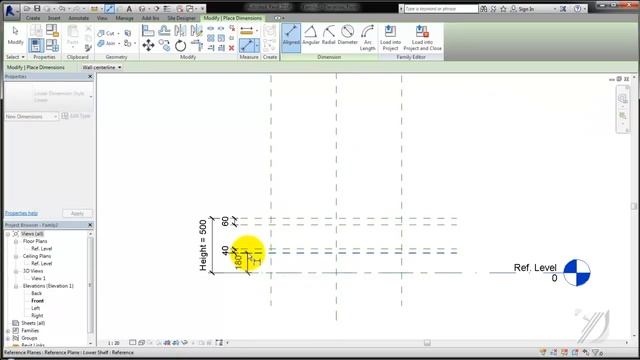Open the Back elevation view
Image resolution: width=640 pixels, height=360 pixels.
coord(37,293)
